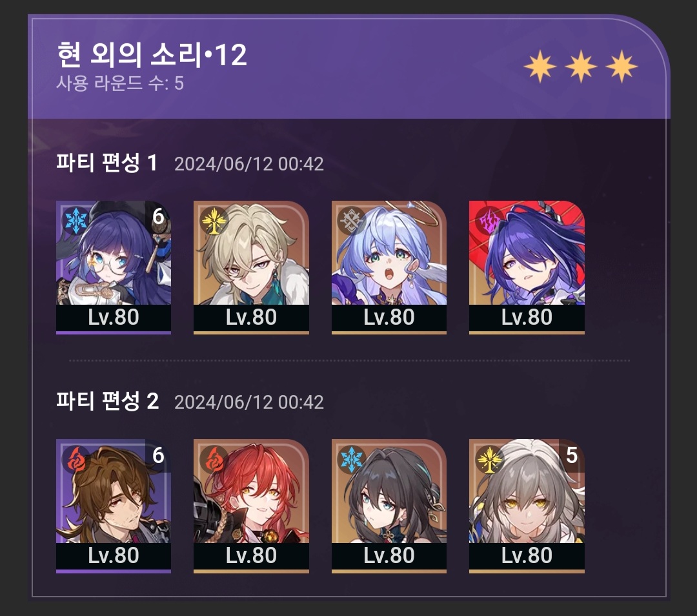Click Fire element icon on Himeko portrait
The height and width of the screenshot is (616, 697).
(214, 459)
